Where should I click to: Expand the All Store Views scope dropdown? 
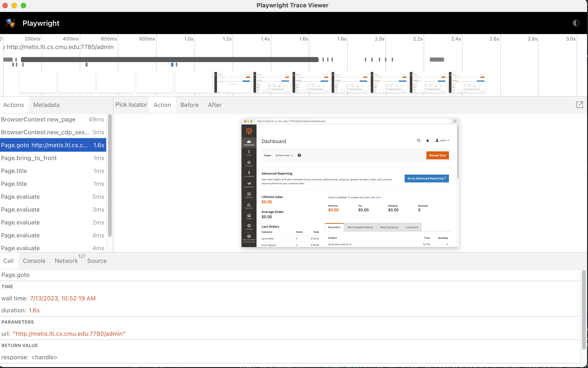click(284, 155)
